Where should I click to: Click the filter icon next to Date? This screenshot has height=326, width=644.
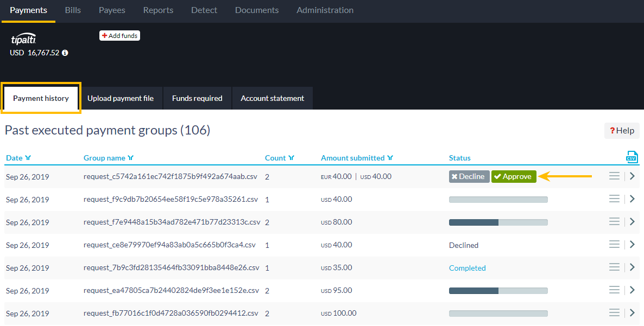click(x=28, y=158)
